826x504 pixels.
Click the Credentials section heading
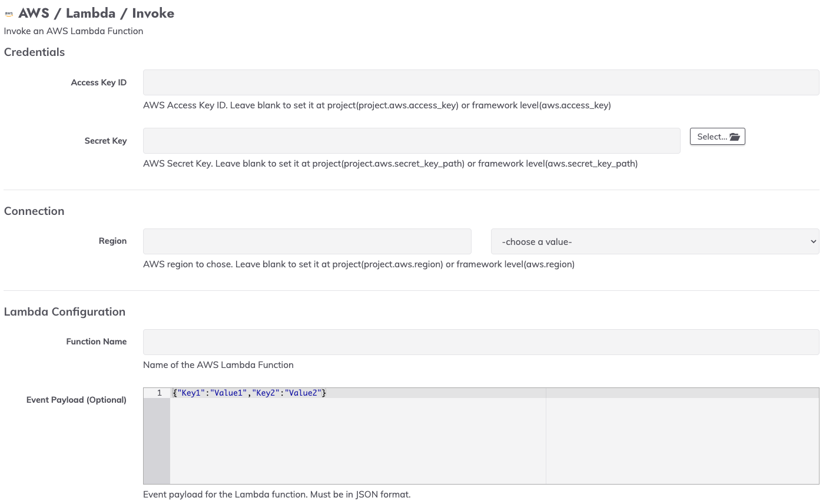tap(34, 52)
